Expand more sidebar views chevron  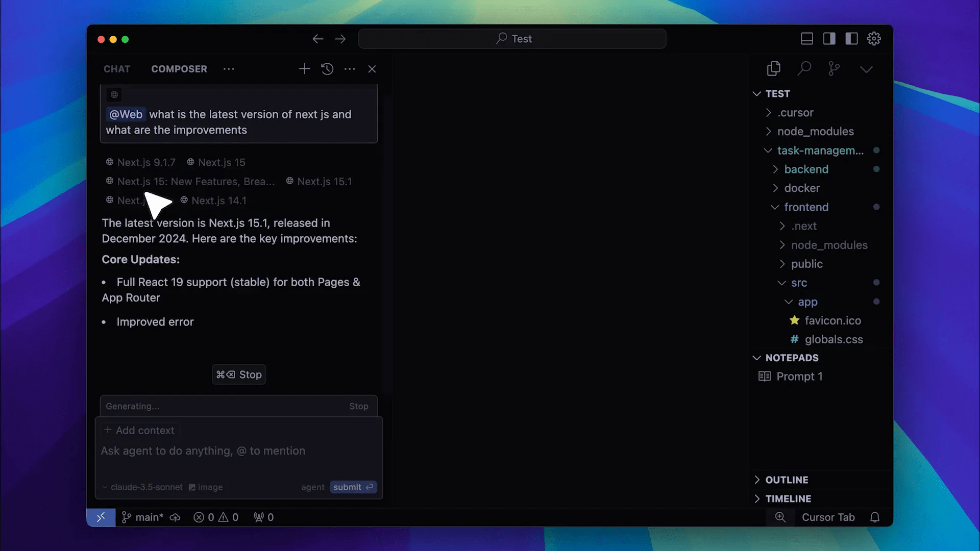click(866, 69)
